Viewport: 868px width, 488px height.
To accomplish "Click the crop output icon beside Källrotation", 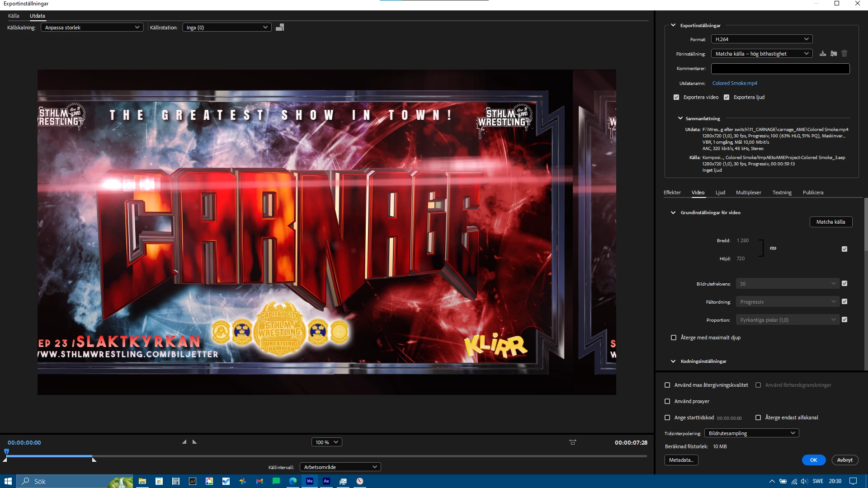I will click(280, 28).
